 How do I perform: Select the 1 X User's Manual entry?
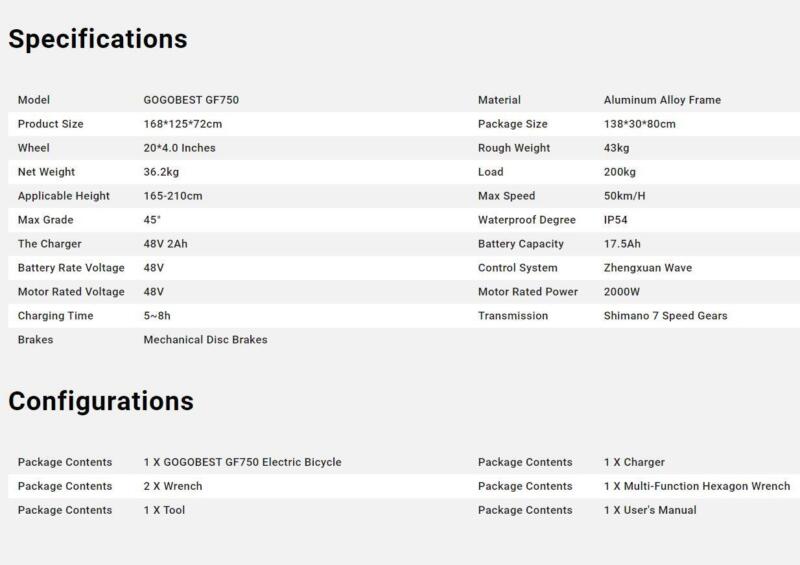(x=650, y=510)
